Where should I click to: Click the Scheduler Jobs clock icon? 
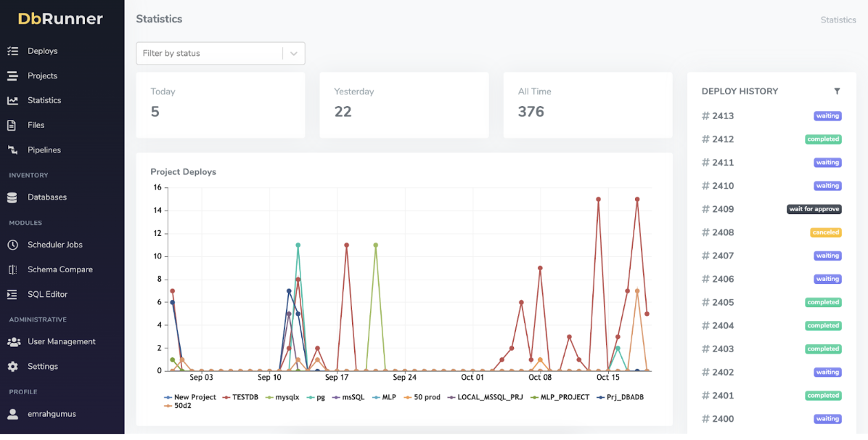12,245
